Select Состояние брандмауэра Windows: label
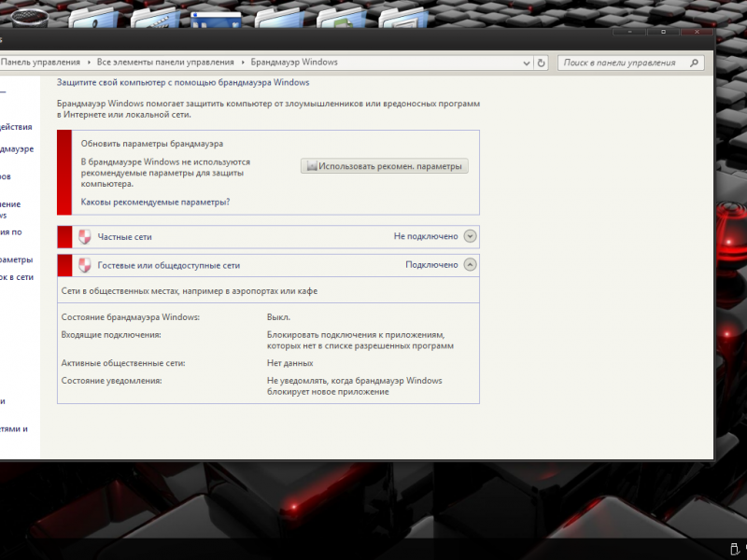Screen dimensions: 747x560 click(x=131, y=317)
